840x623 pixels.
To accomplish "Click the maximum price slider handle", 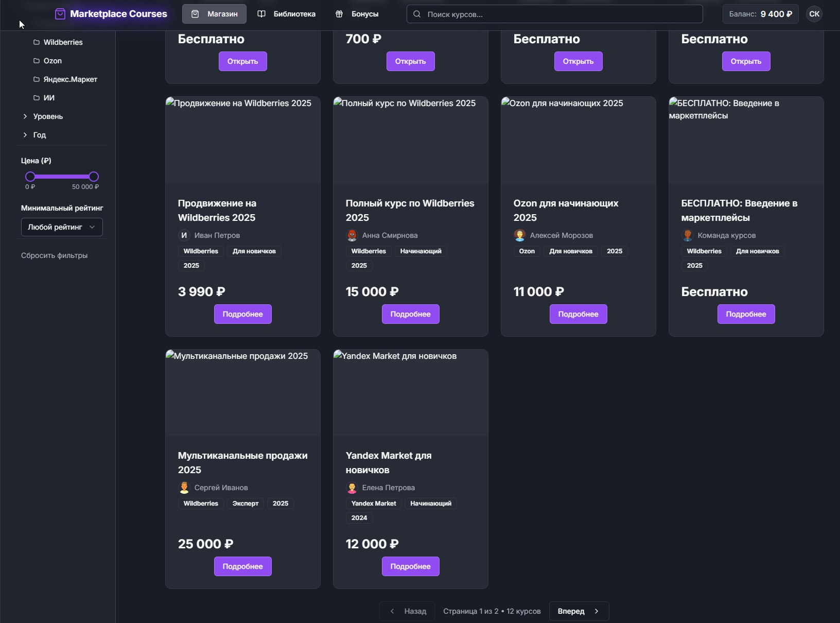I will coord(94,177).
